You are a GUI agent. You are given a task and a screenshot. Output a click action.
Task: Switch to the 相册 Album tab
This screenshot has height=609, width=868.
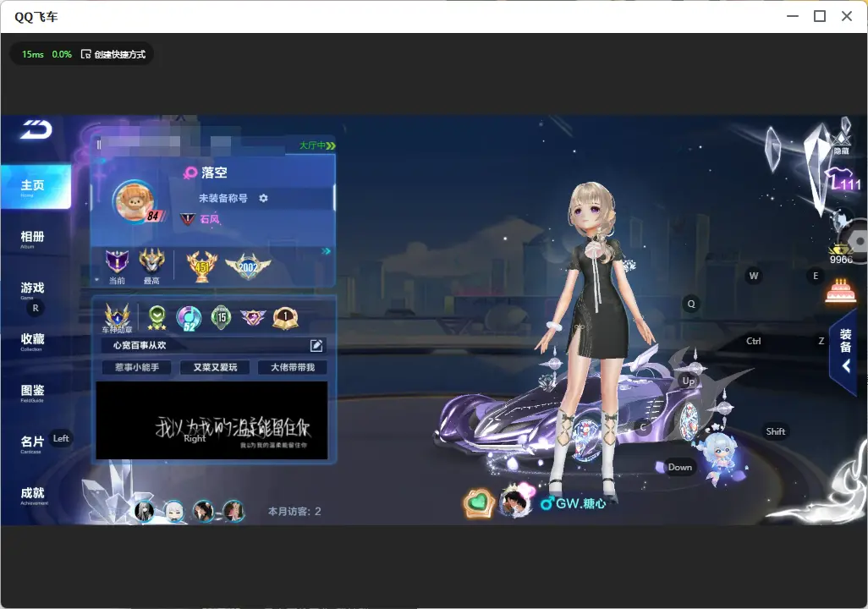[x=32, y=239]
